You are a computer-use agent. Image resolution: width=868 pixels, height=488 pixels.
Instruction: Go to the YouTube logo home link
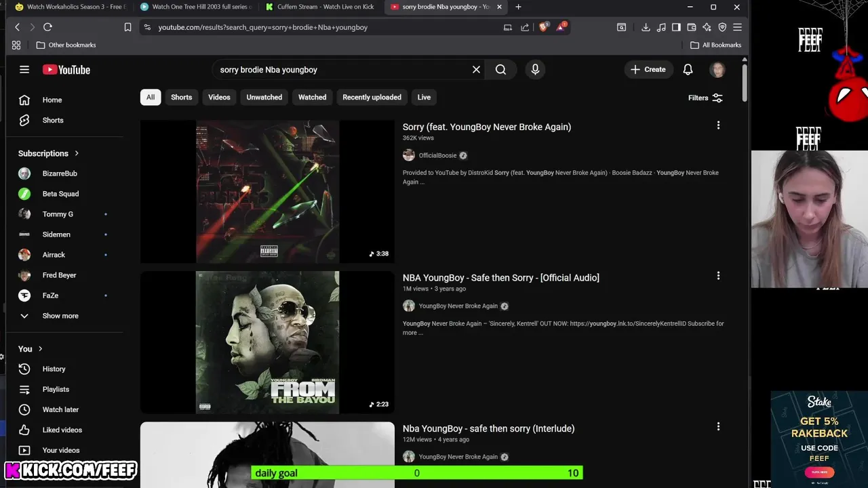point(66,69)
